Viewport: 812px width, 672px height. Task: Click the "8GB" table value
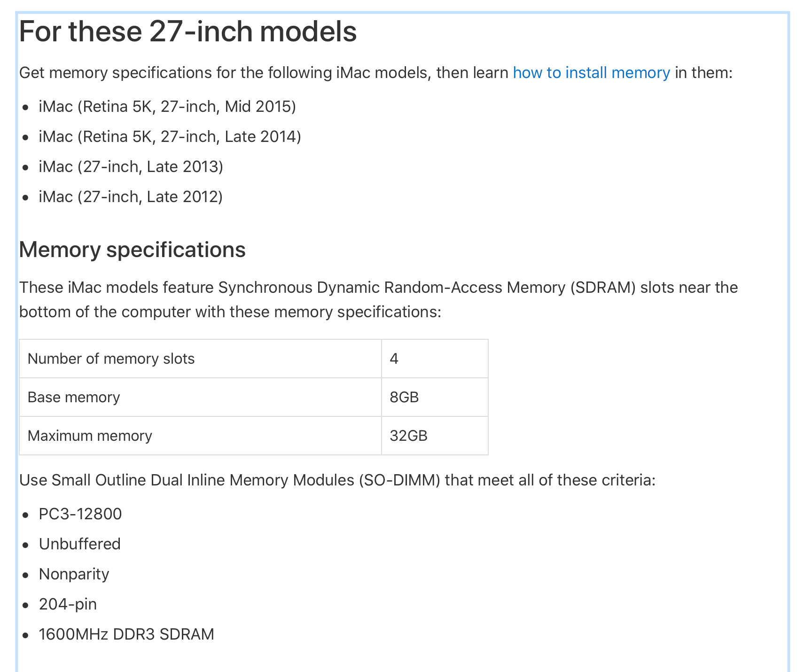404,397
